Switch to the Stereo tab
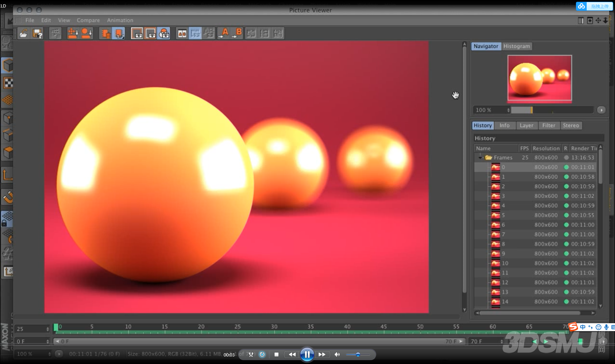 pos(571,126)
